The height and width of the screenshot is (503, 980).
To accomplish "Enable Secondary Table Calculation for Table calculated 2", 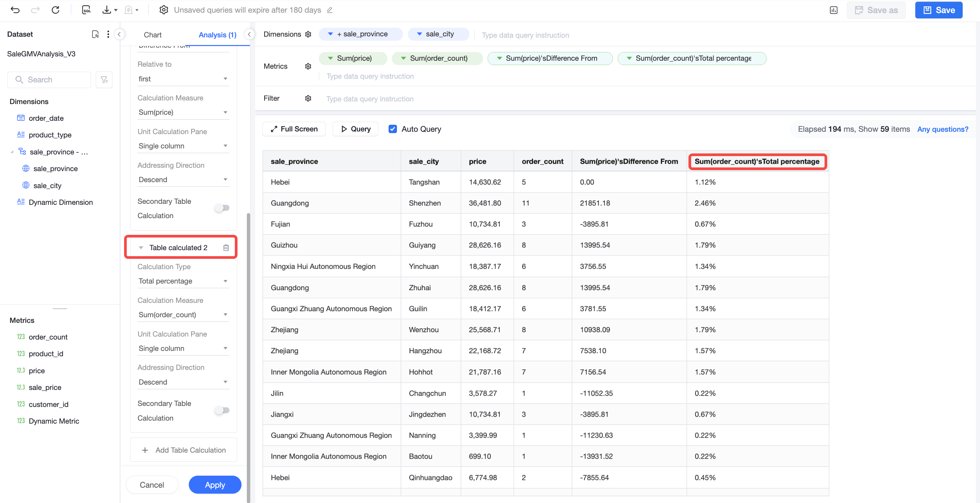I will (222, 410).
